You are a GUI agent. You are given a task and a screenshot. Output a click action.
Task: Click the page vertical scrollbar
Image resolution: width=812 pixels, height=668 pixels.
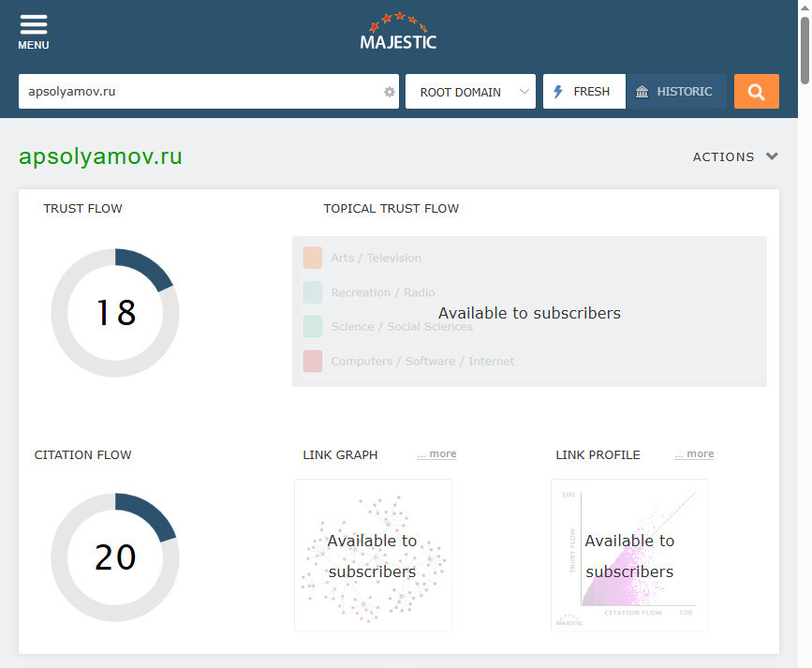click(805, 51)
